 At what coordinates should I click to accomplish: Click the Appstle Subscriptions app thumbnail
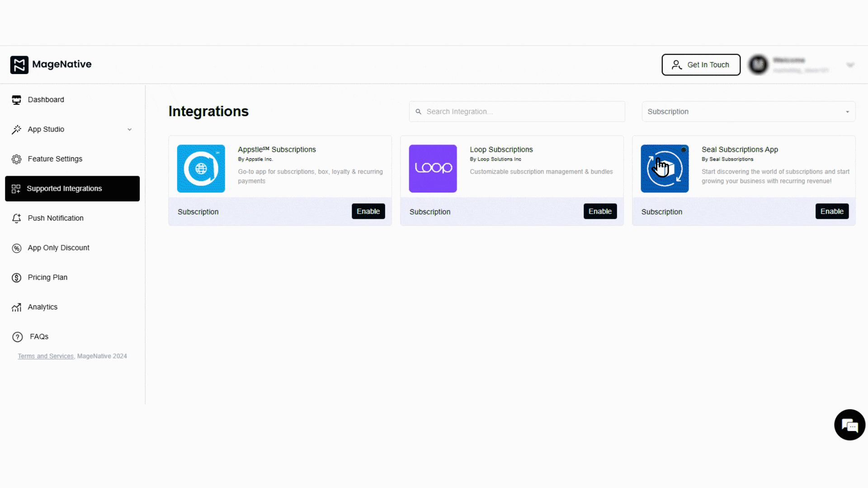tap(201, 169)
